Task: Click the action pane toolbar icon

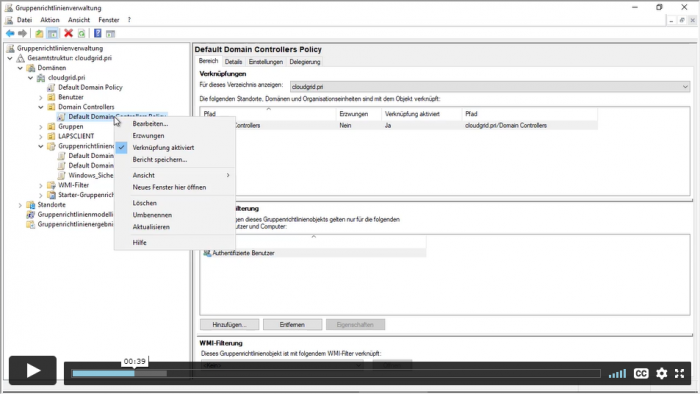Action: tap(110, 33)
